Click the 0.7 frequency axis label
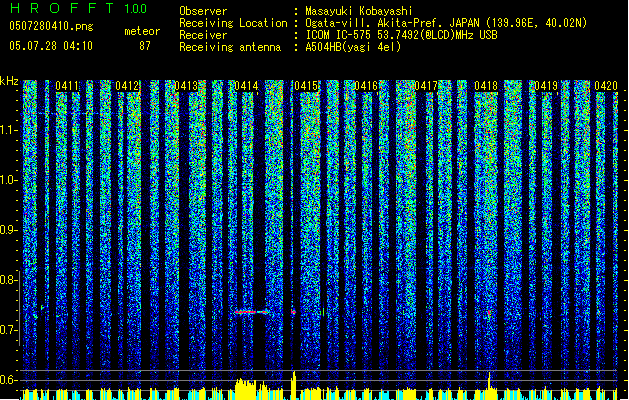The height and width of the screenshot is (400, 629). pyautogui.click(x=8, y=330)
